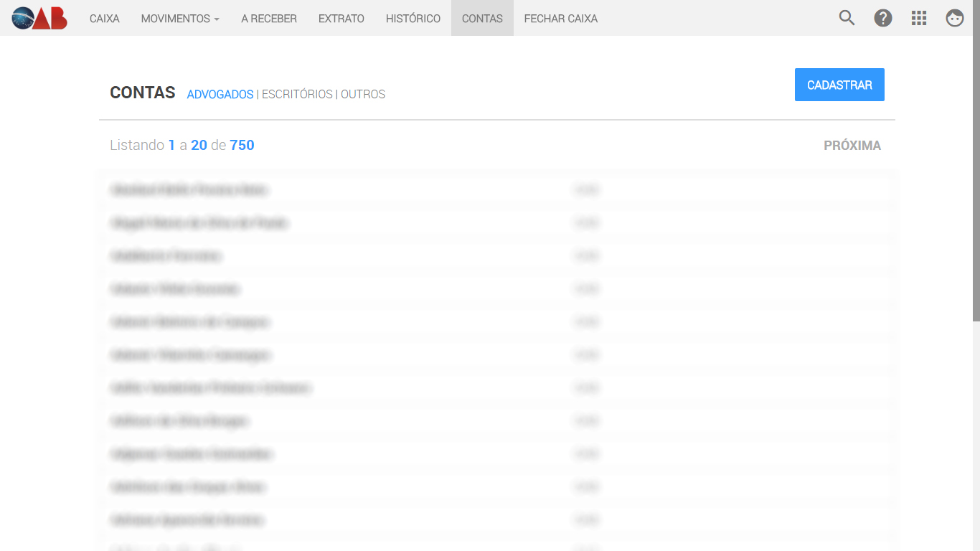
Task: Switch to the ADVOGADOS filter tab
Action: click(x=220, y=95)
